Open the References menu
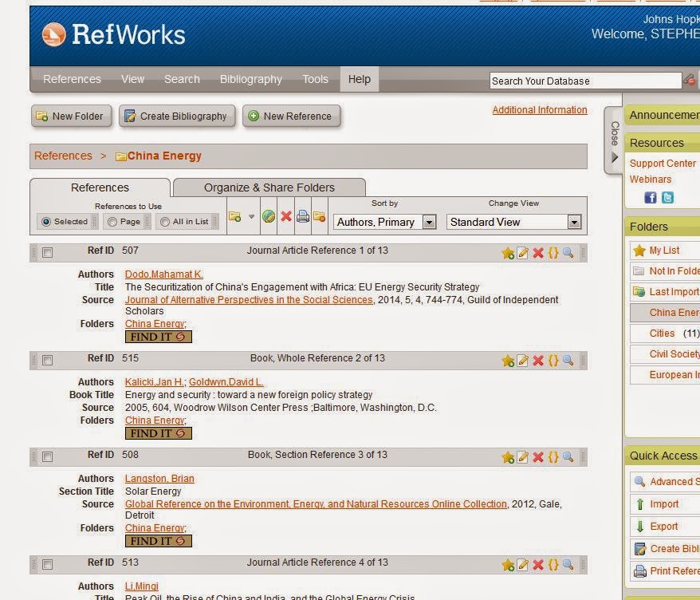This screenshot has height=600, width=700. click(72, 79)
